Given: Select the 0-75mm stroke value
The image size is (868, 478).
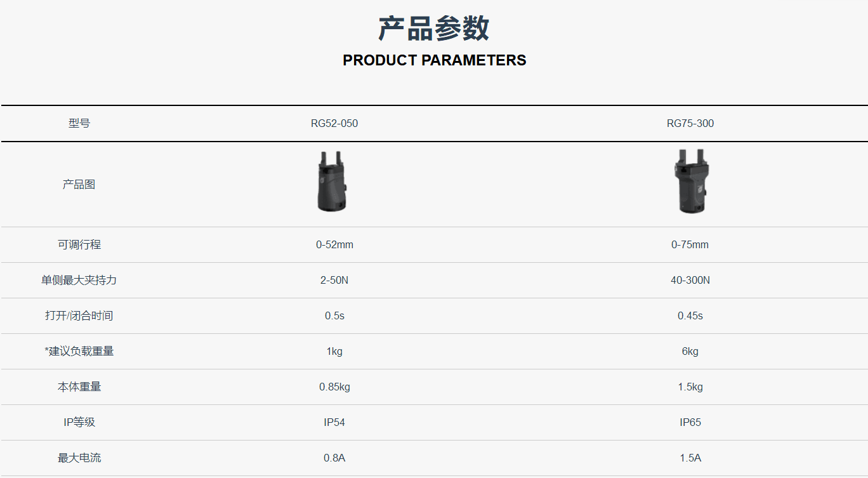Looking at the screenshot, I should click(x=690, y=245).
